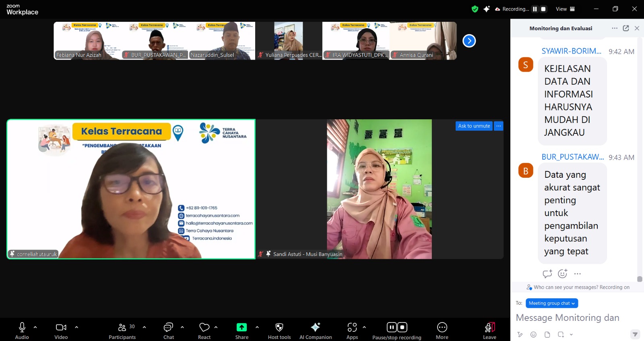The height and width of the screenshot is (341, 644).
Task: Open the Meeting group chat recipient dropdown
Action: 552,303
